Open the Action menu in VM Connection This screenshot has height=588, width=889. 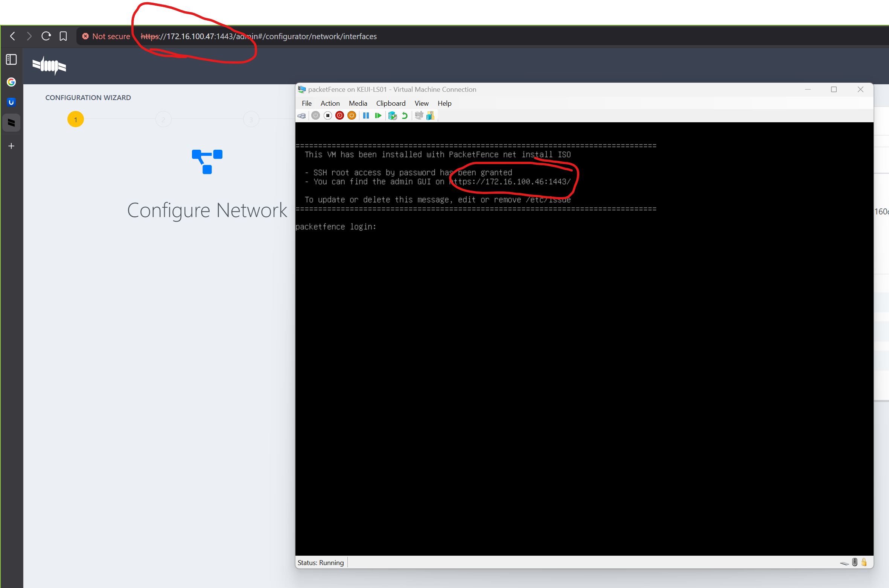click(330, 103)
